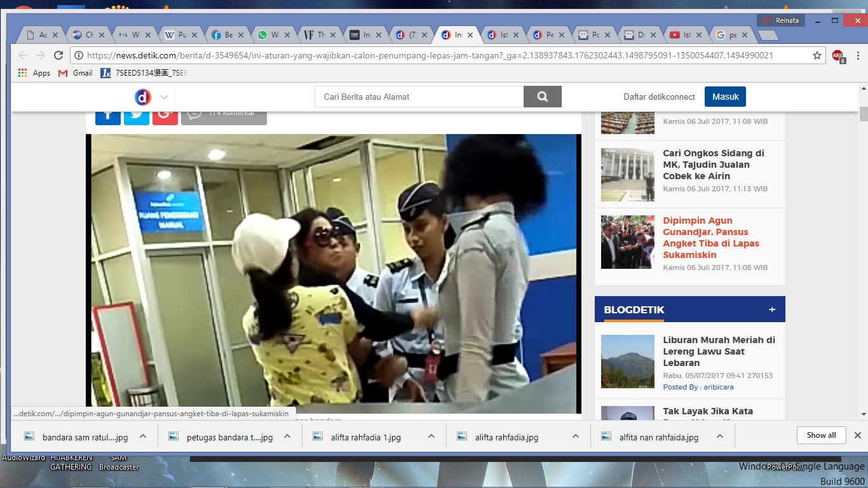Open 'Dipimpin Agun Gunandjar, Pansus Angket' headline

pos(711,238)
